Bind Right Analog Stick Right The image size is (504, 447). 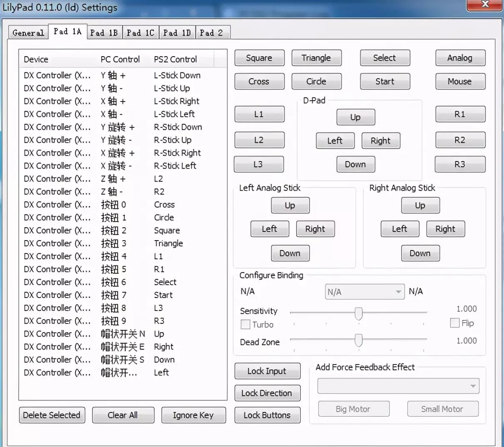(446, 229)
